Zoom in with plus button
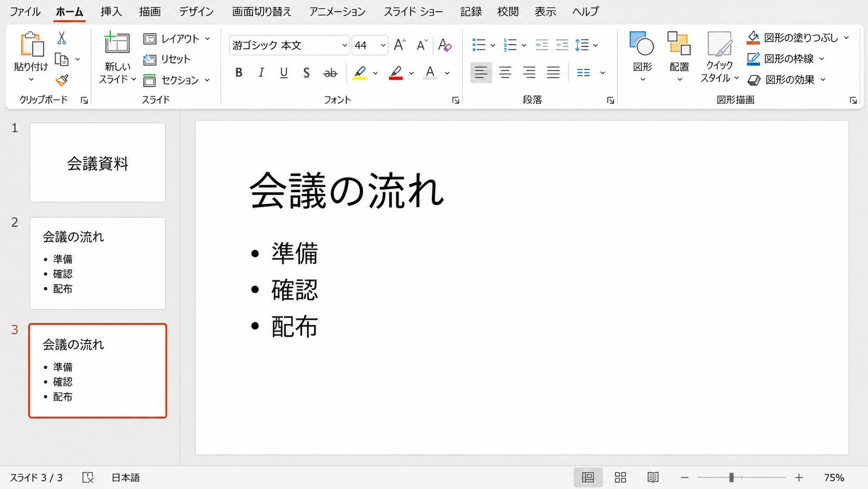868x489 pixels. point(799,478)
